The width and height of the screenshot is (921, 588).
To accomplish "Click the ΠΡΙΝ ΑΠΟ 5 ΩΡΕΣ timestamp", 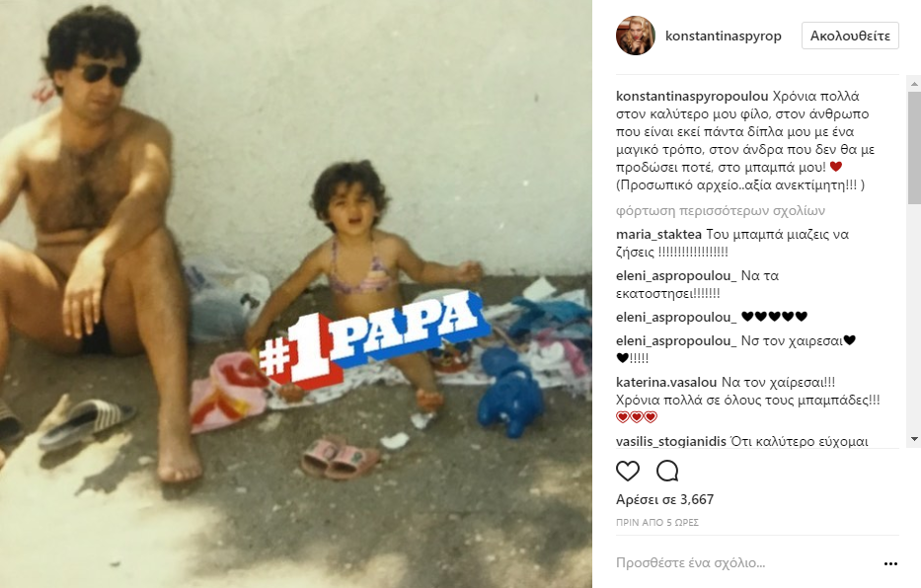I will [x=656, y=522].
